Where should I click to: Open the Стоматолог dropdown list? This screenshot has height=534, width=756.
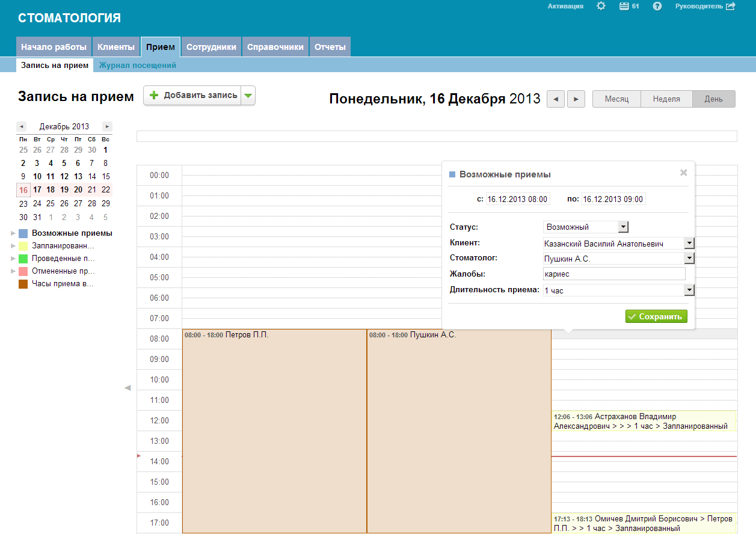tap(689, 259)
